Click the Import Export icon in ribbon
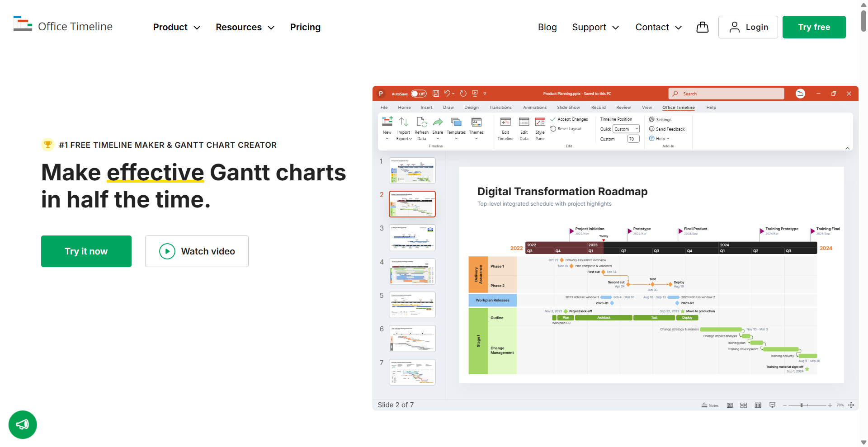The image size is (868, 447). point(404,122)
